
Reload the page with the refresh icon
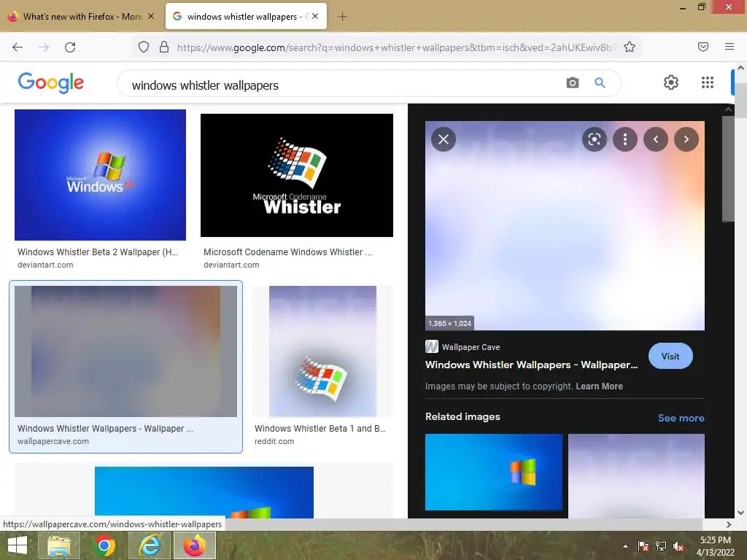click(70, 47)
